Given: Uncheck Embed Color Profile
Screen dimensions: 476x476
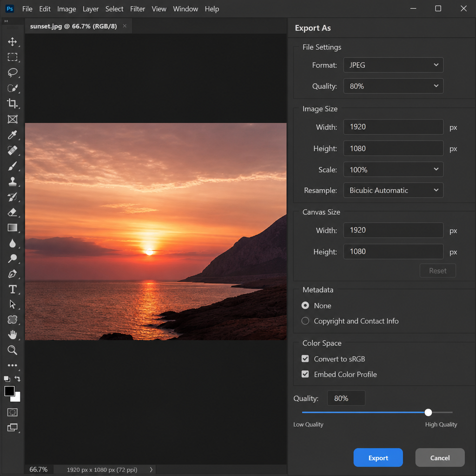Looking at the screenshot, I should tap(305, 374).
